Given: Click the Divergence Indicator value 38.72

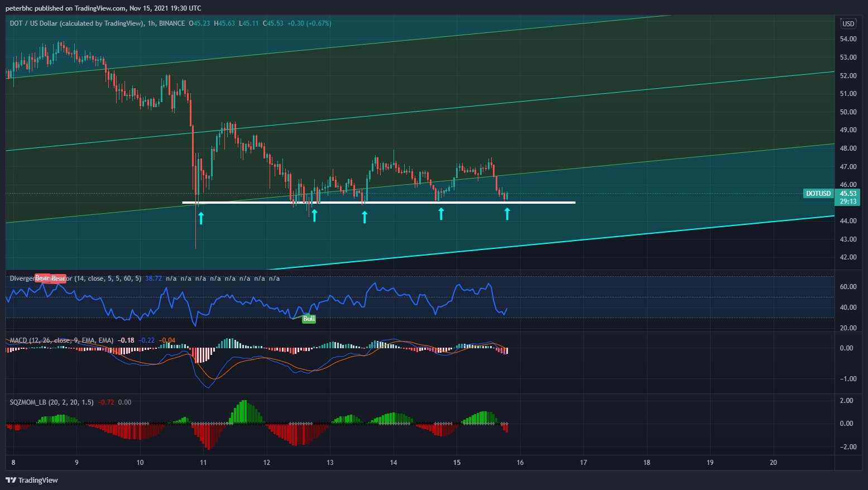Looking at the screenshot, I should (x=154, y=278).
